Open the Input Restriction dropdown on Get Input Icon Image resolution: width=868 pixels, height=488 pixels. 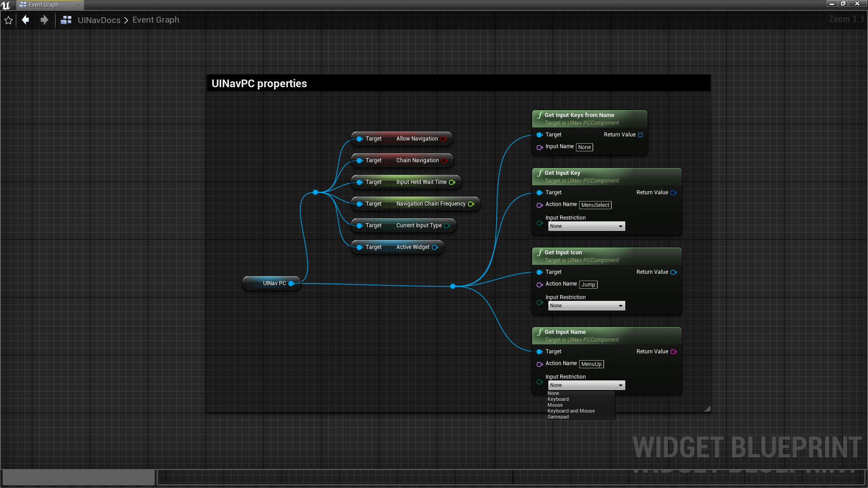(x=586, y=306)
